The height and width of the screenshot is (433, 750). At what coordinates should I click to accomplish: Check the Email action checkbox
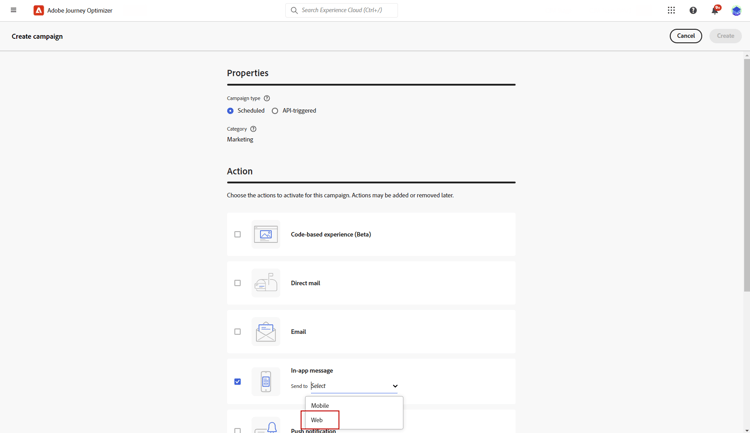click(237, 332)
